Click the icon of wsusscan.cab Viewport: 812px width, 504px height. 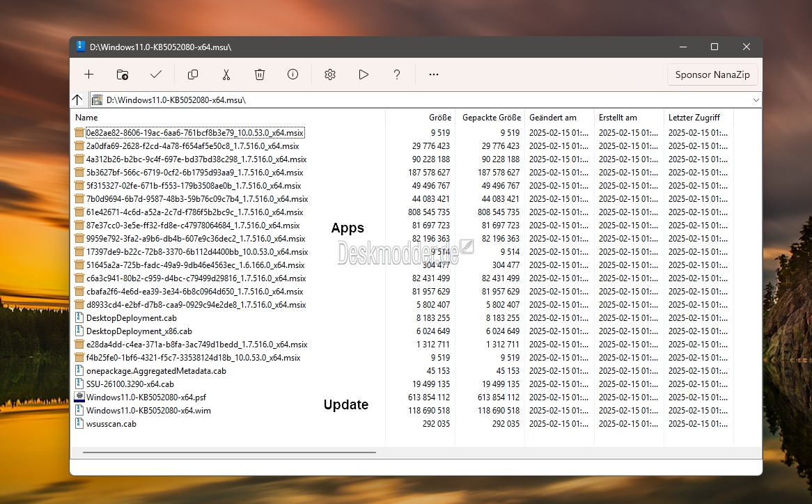click(x=79, y=423)
